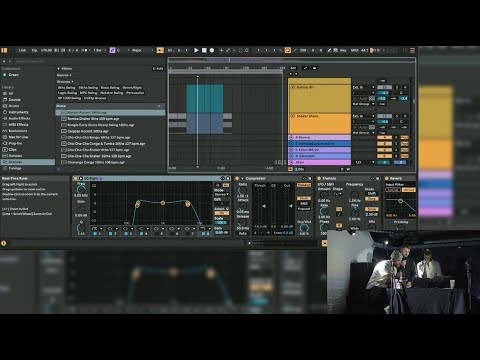This screenshot has height=360, width=480.
Task: Click the transport Stop button
Action: (x=204, y=50)
